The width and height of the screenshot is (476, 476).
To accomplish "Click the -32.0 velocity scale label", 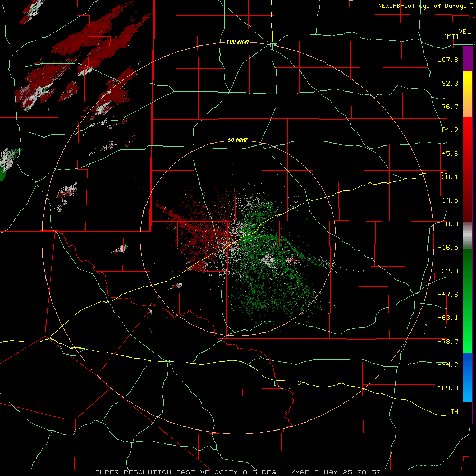I will (x=448, y=271).
